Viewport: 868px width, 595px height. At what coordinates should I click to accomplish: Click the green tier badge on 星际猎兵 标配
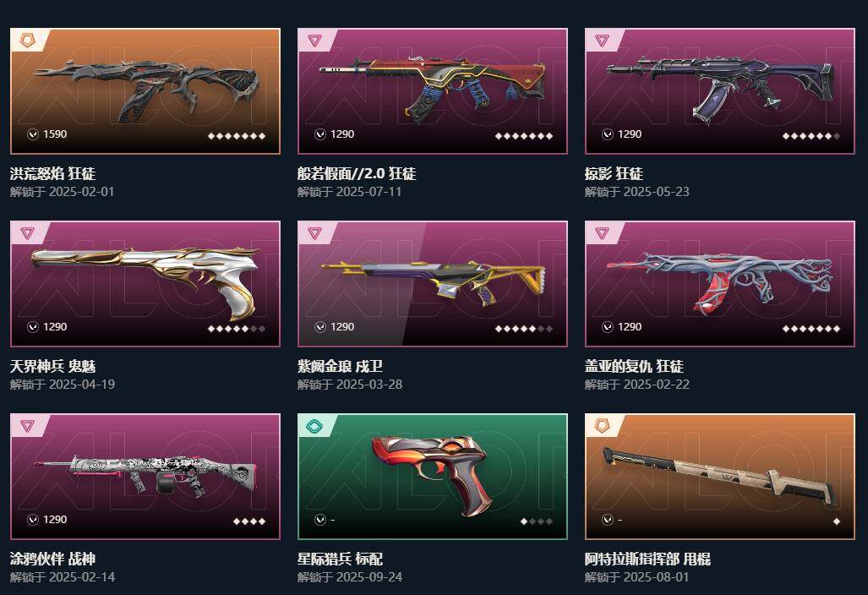pyautogui.click(x=314, y=426)
